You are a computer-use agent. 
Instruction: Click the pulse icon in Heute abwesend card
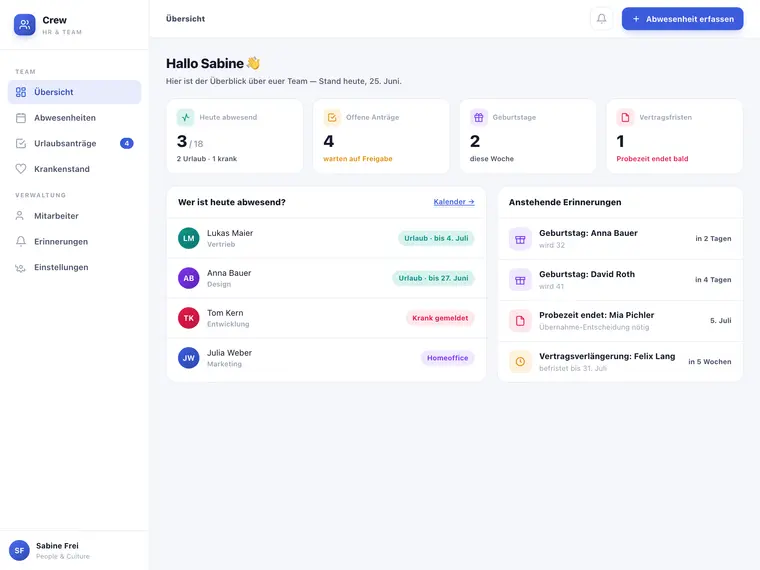pos(186,117)
